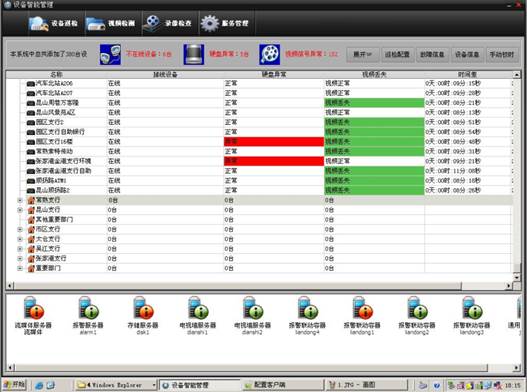Screen dimensions: 527x392
Task: Click the 手动校时 button
Action: tap(502, 54)
